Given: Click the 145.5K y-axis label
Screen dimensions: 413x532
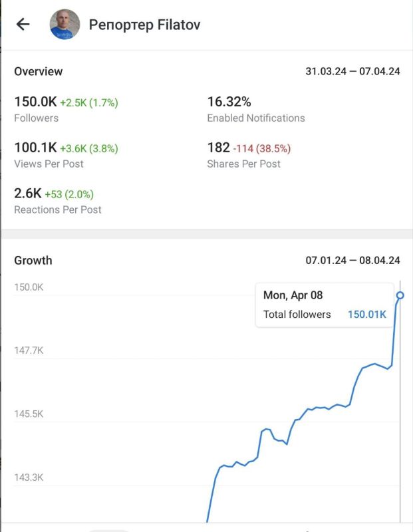Looking at the screenshot, I should pyautogui.click(x=29, y=414).
